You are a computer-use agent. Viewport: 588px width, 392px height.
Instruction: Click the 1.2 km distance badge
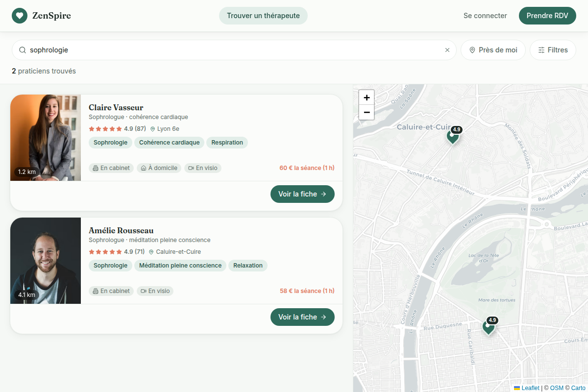pyautogui.click(x=27, y=172)
